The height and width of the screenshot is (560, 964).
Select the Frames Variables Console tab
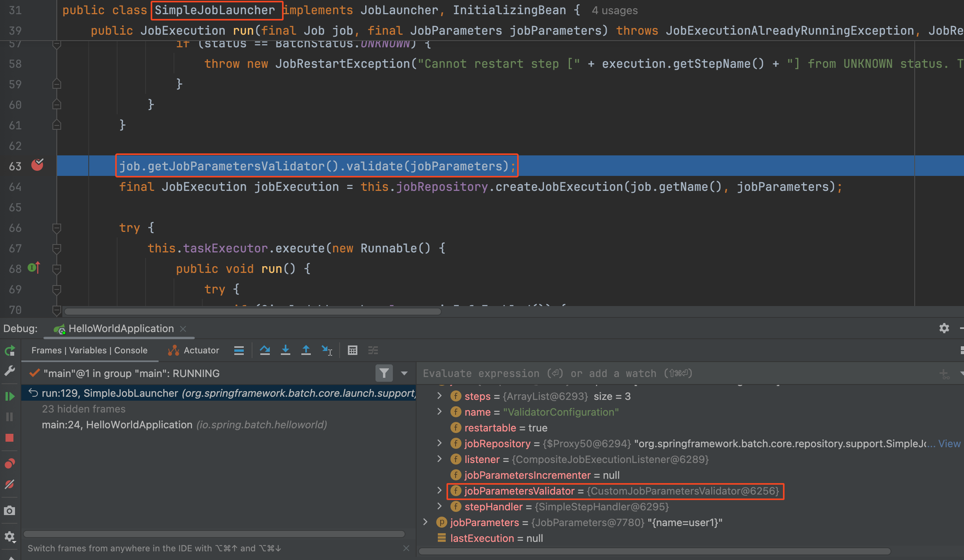pyautogui.click(x=90, y=350)
